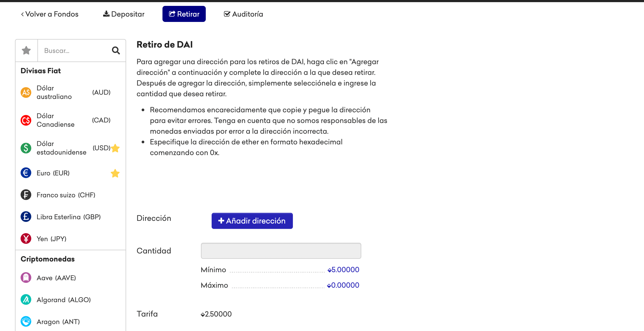Open the Depositar tab
This screenshot has width=644, height=331.
124,14
